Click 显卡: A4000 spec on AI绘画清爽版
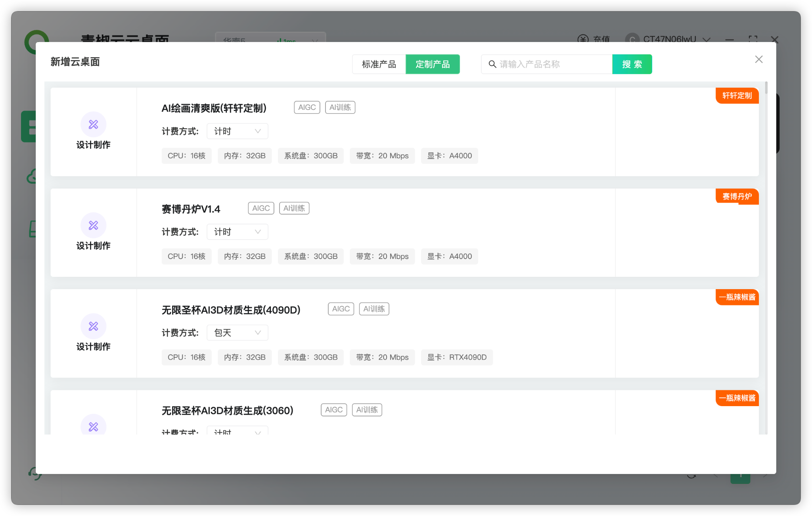 pos(450,156)
